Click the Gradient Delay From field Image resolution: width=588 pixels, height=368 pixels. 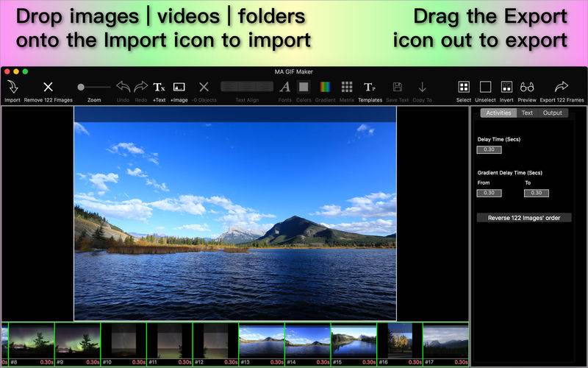point(489,193)
